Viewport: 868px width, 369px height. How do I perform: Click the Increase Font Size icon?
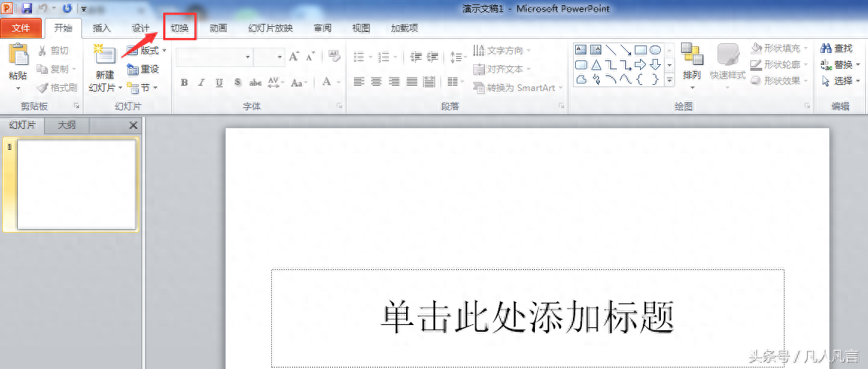[x=294, y=57]
